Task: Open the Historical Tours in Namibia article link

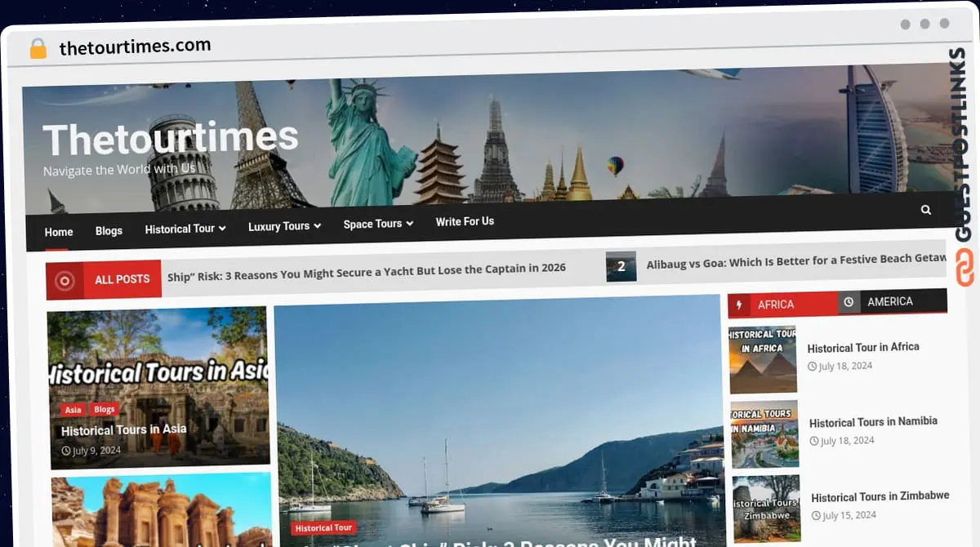Action: click(873, 422)
